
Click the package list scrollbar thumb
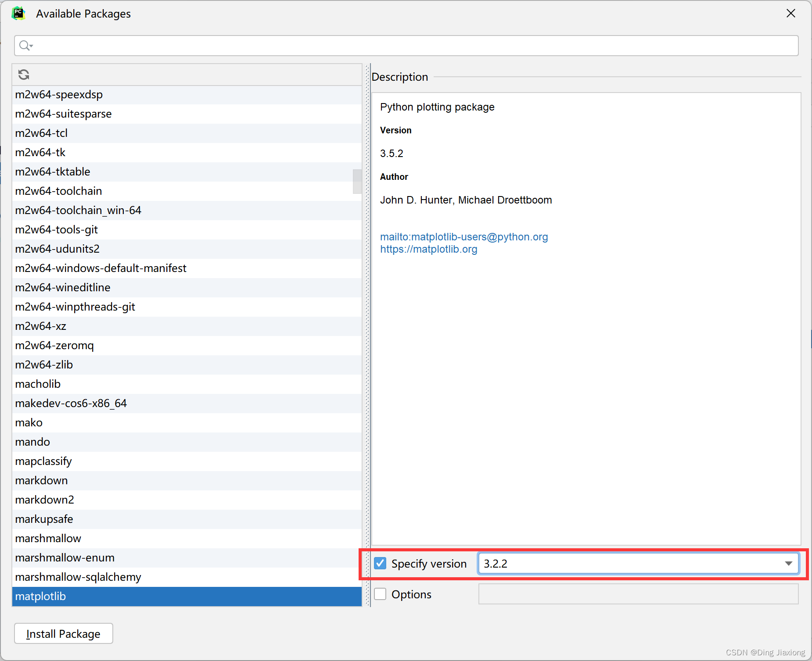357,182
